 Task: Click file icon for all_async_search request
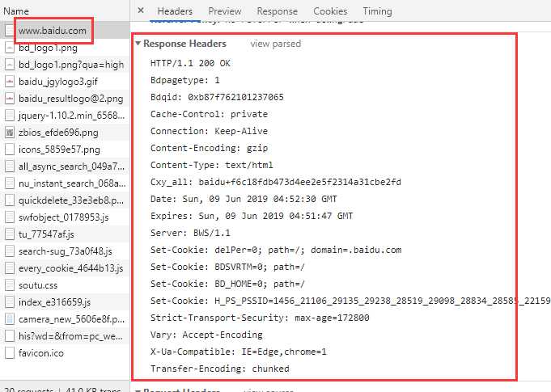pos(10,166)
